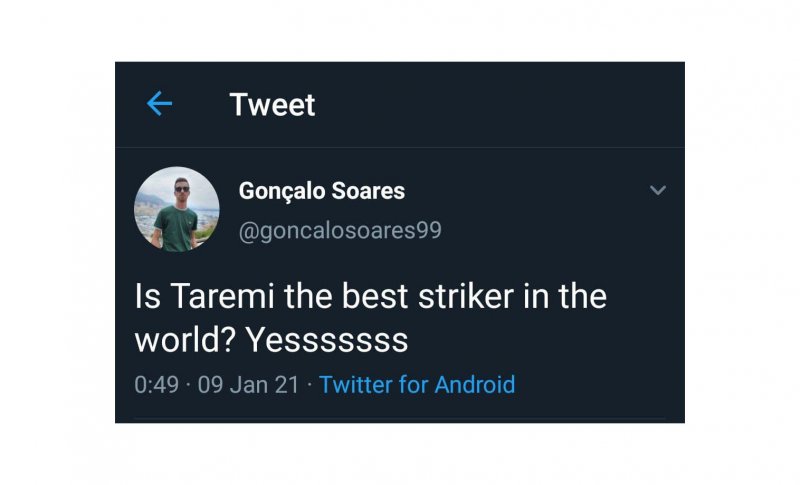Expand the tweet options chevron
800x485 pixels.
(657, 190)
